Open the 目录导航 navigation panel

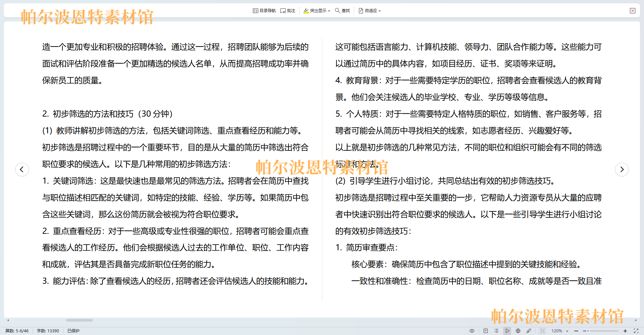pos(264,11)
